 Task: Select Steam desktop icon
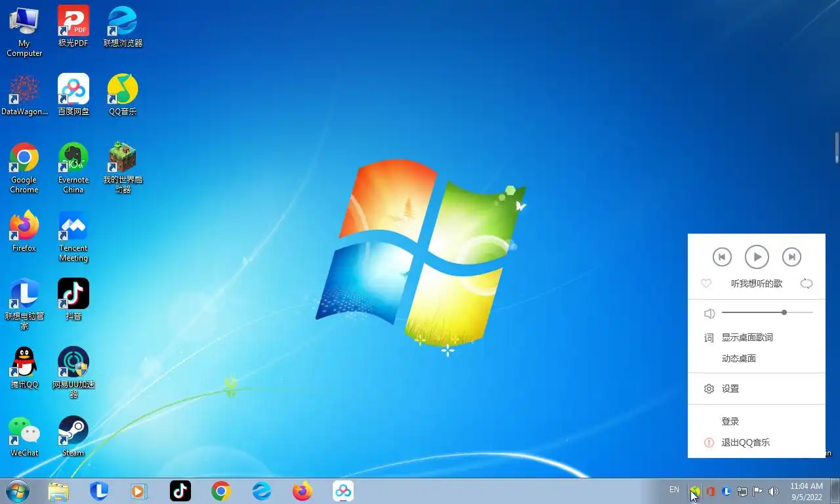(x=73, y=437)
